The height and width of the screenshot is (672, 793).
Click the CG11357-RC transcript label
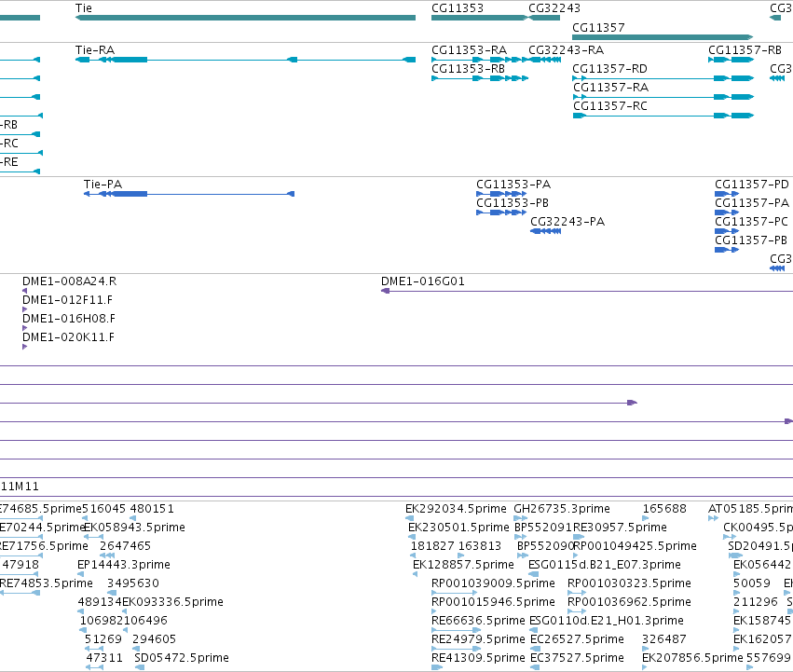point(610,106)
